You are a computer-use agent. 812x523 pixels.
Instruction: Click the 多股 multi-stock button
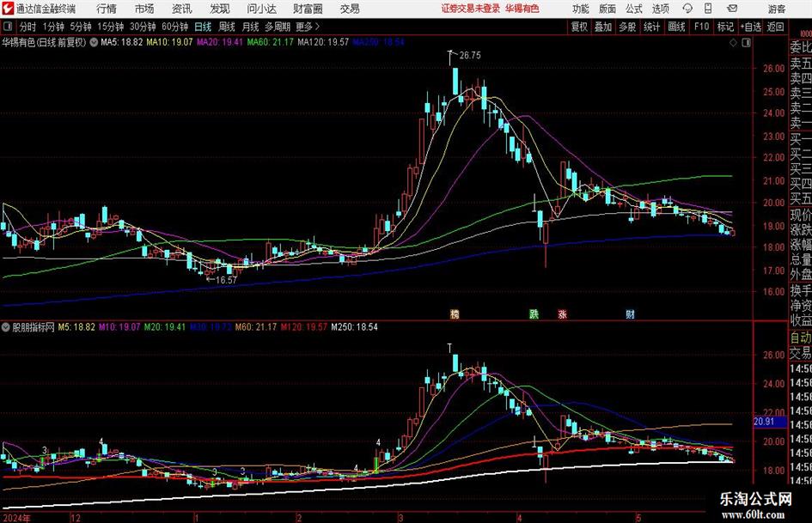[x=627, y=27]
